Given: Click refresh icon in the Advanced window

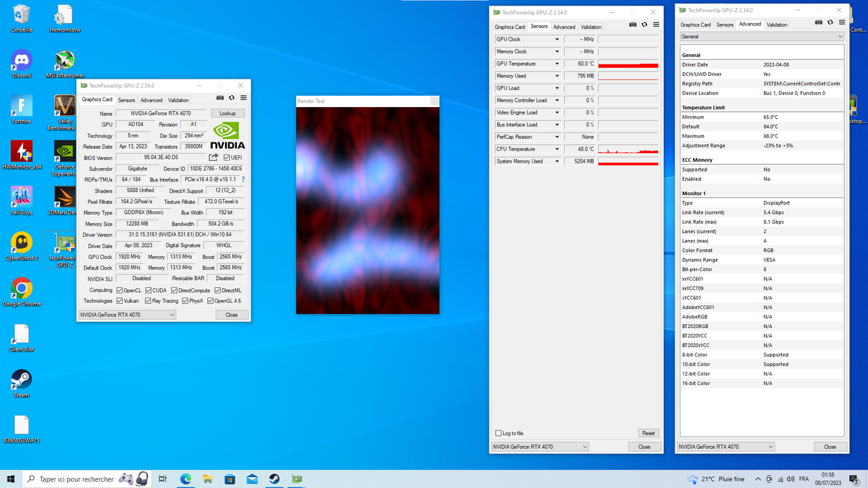Looking at the screenshot, I should 830,22.
